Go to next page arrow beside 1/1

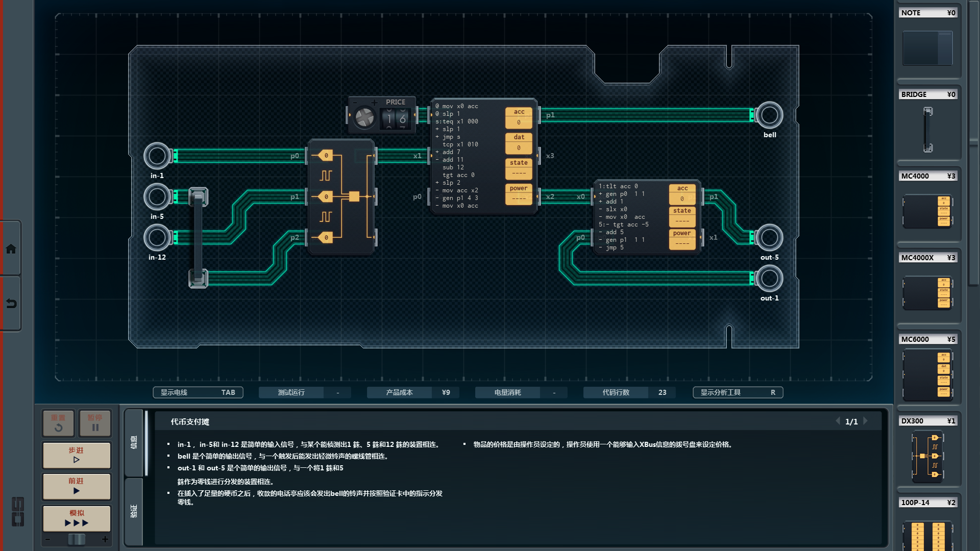[x=866, y=421]
